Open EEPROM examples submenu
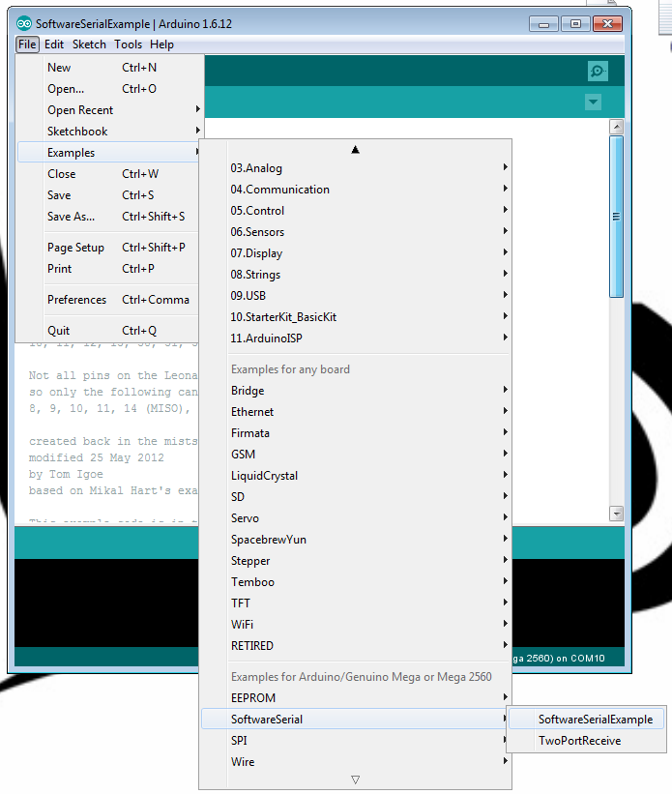Screen dimensions: 672x794 click(356, 698)
